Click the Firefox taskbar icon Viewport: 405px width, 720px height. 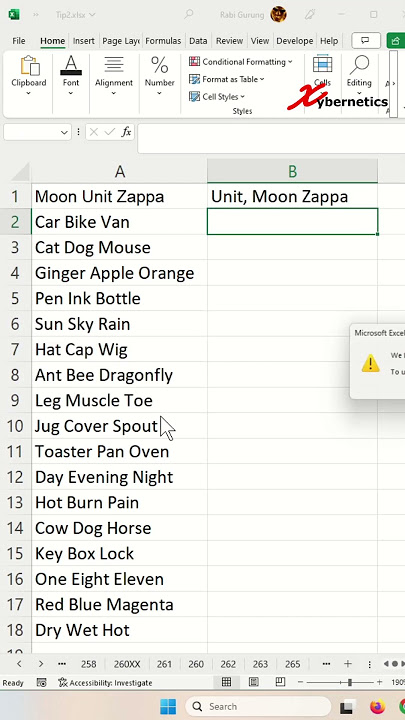click(x=377, y=706)
